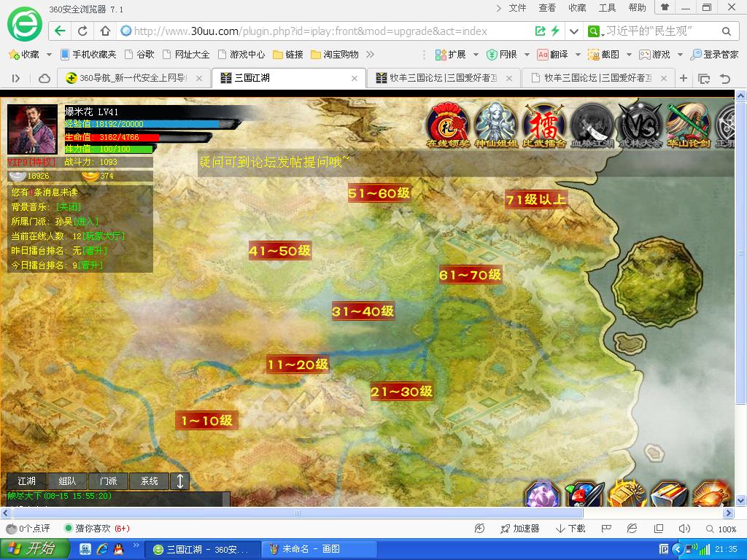Expand the 翻译 translate dropdown

click(578, 55)
